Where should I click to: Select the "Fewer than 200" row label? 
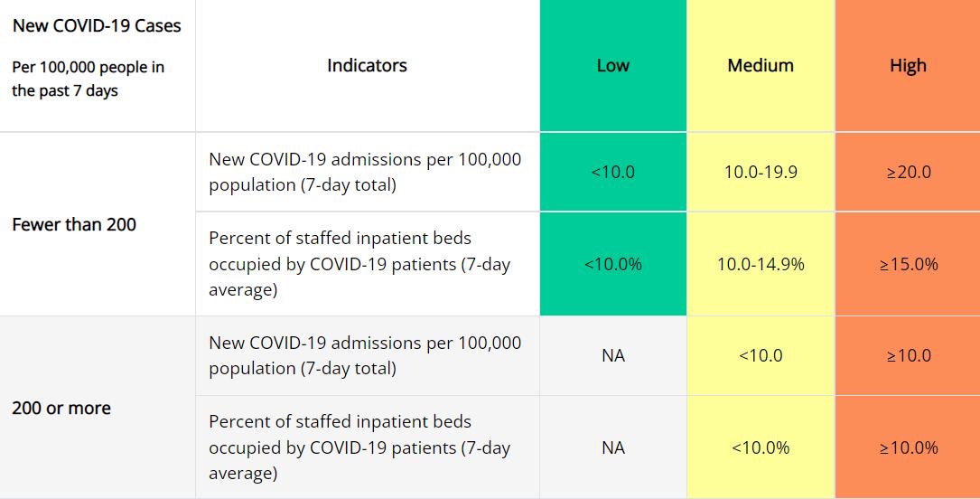(x=74, y=224)
